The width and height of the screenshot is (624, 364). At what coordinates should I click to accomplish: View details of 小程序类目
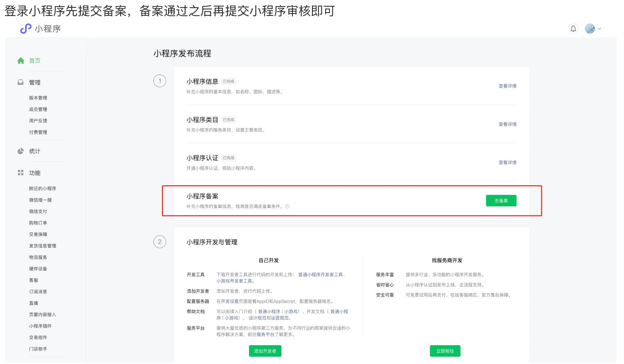point(507,124)
